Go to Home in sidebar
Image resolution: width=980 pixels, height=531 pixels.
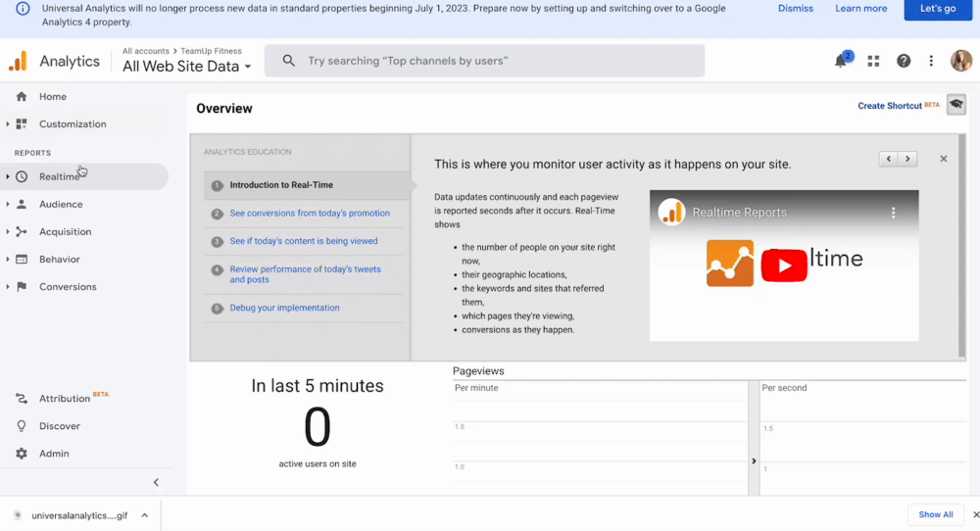(x=53, y=97)
